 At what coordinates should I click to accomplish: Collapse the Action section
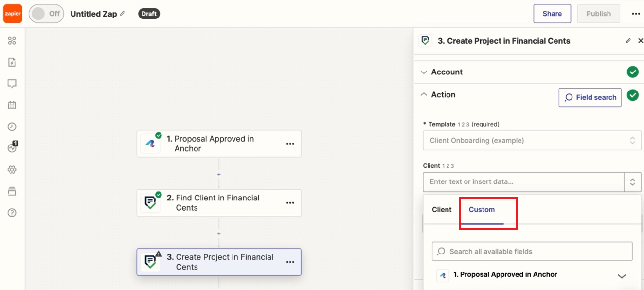click(424, 95)
